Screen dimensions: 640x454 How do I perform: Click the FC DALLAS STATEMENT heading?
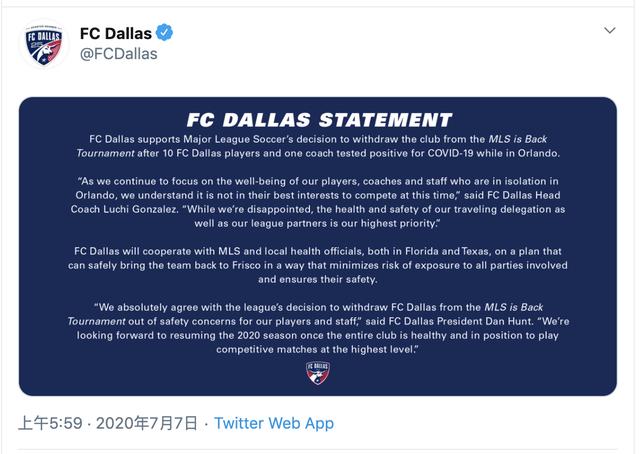(319, 120)
